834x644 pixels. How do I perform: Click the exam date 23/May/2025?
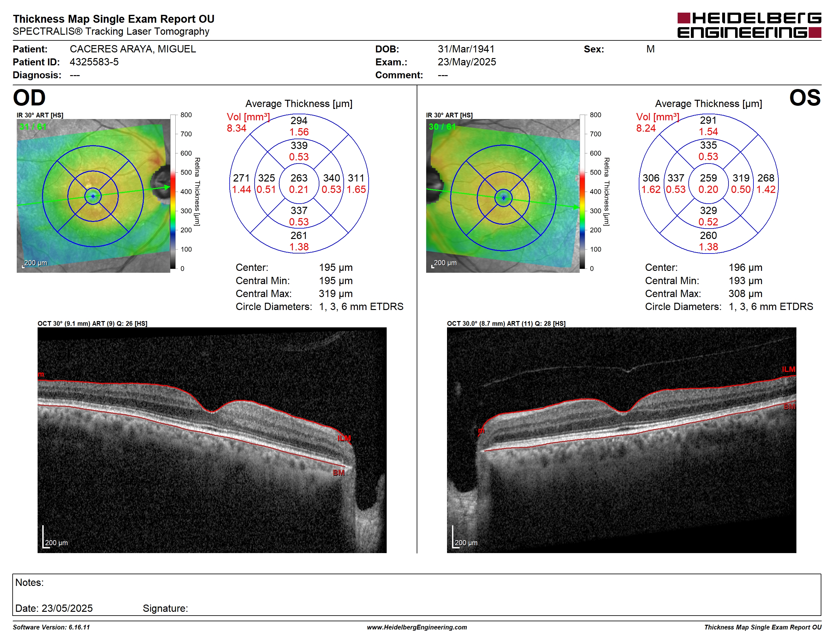[x=467, y=62]
